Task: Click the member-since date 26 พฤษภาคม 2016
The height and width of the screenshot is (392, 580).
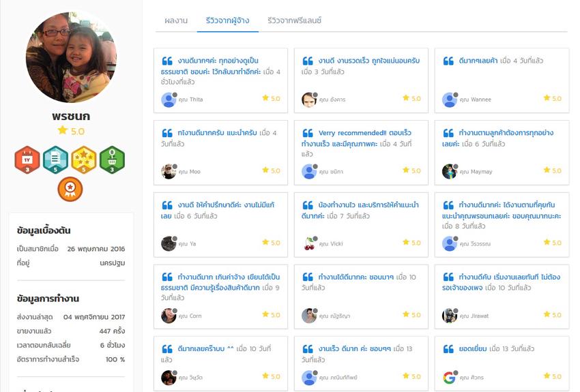Action: click(x=96, y=249)
